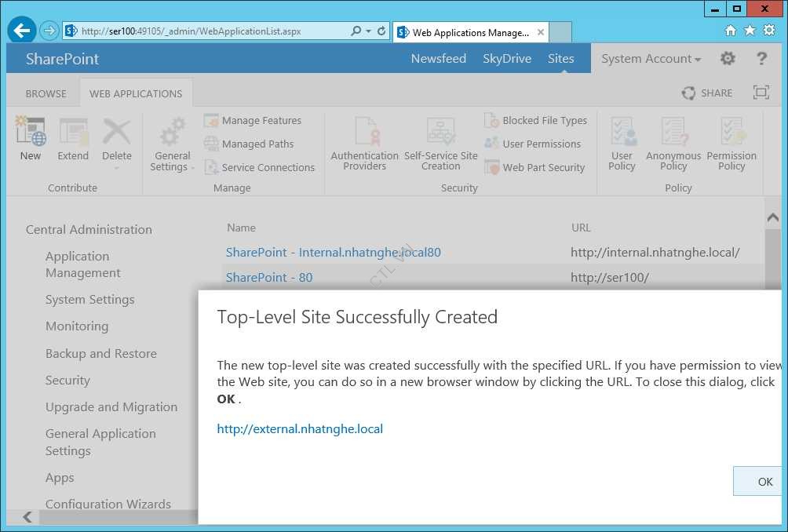
Task: Configure Self-Service Site Creation
Action: (440, 141)
